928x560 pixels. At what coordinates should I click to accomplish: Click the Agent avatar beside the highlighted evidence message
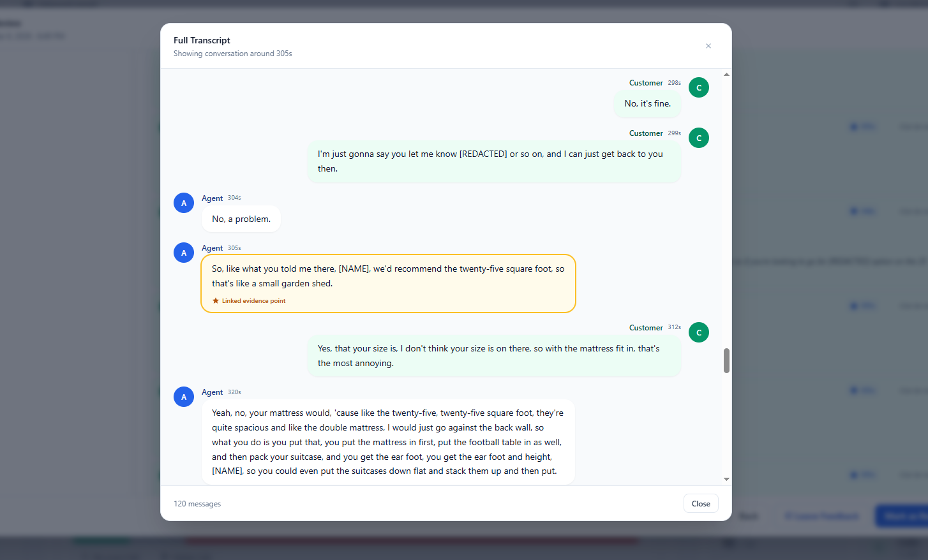tap(184, 253)
